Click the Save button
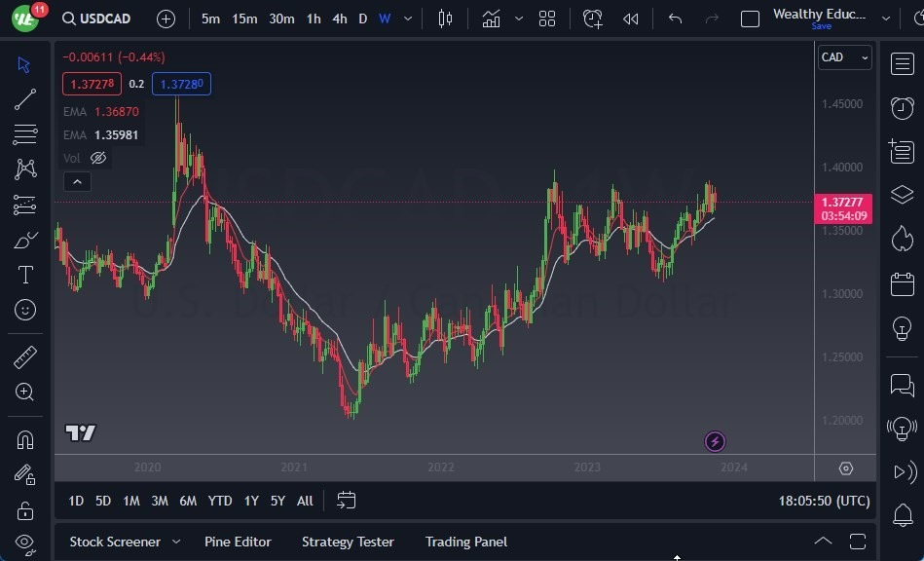 [x=823, y=26]
